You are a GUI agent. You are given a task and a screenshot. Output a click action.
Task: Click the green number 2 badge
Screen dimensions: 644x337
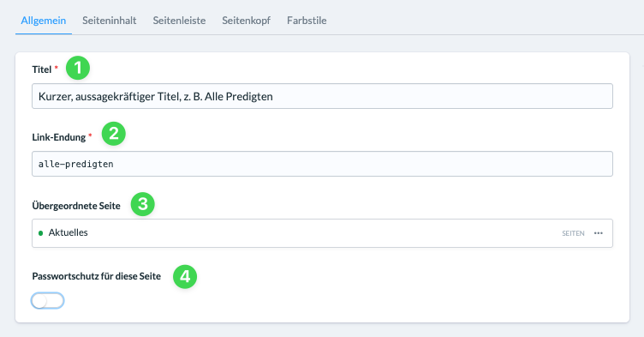coord(113,133)
